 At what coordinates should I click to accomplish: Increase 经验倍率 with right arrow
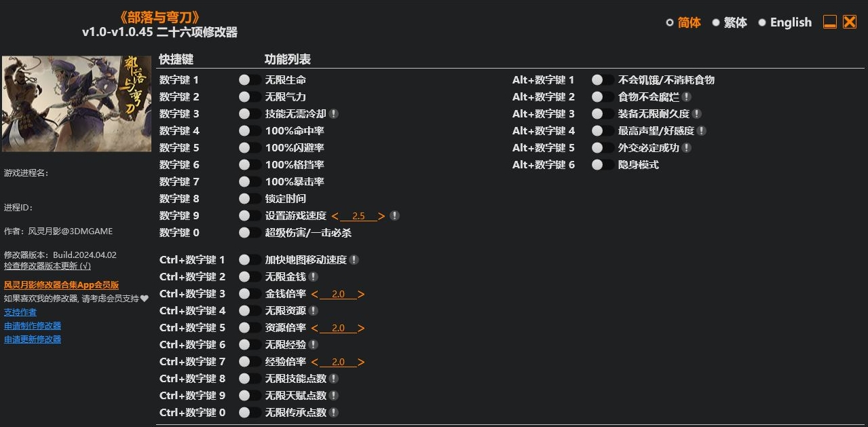(361, 362)
